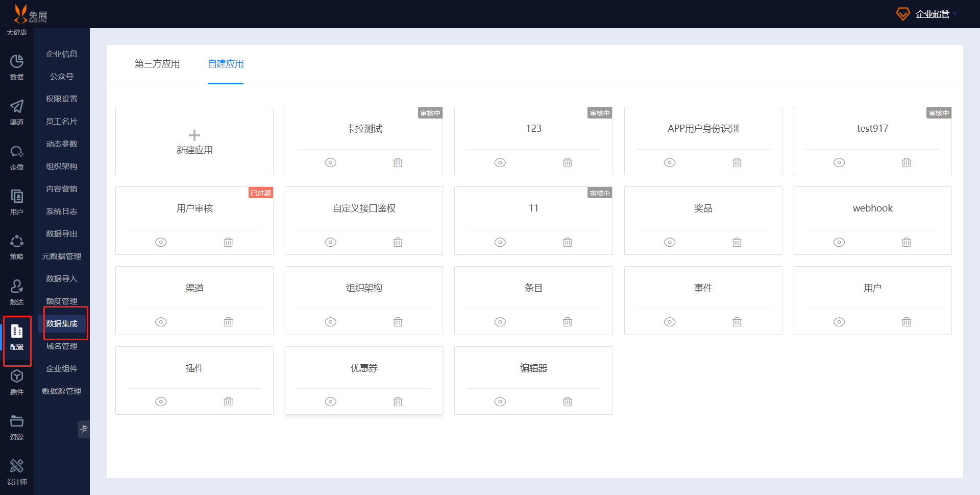Delete the 用户审核 app

(228, 242)
